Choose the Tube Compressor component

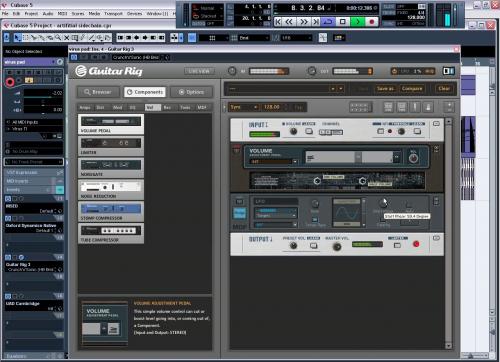click(111, 233)
